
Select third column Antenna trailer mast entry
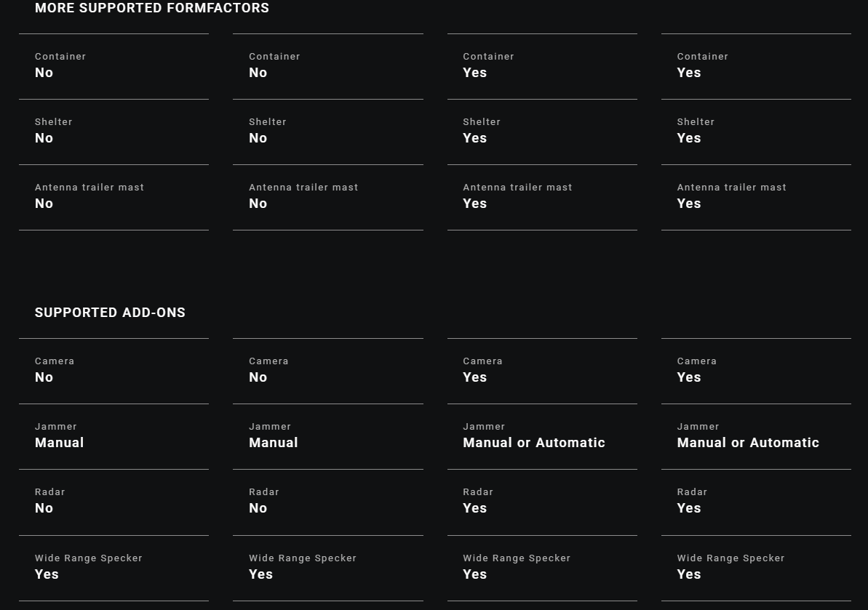pyautogui.click(x=542, y=198)
